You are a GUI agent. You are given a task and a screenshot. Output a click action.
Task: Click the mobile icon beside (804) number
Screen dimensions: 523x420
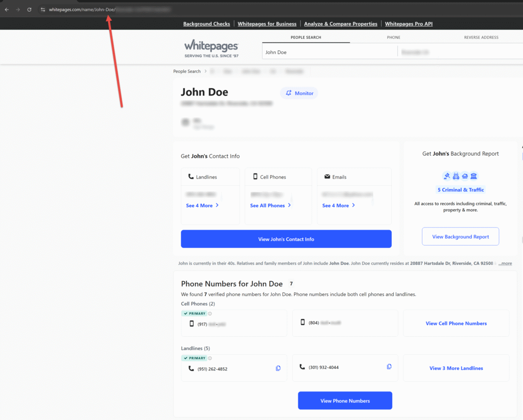click(302, 322)
